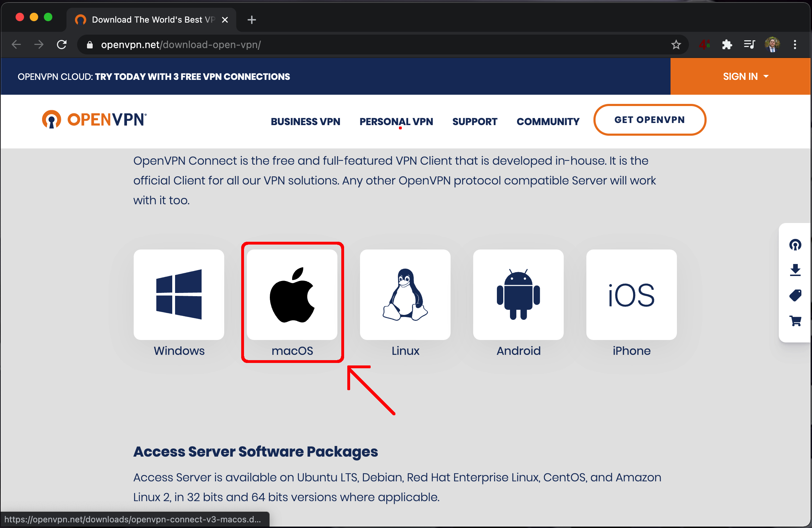
Task: Click the Linux text label
Action: point(405,351)
